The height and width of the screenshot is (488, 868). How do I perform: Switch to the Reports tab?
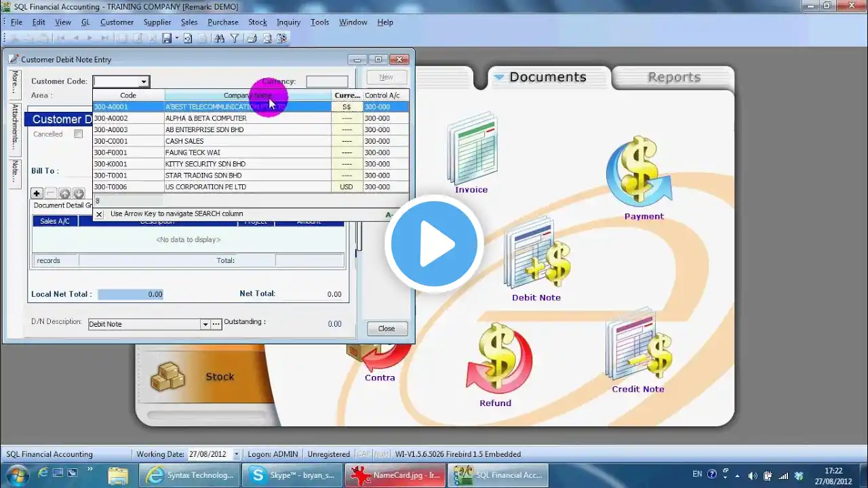(x=673, y=77)
